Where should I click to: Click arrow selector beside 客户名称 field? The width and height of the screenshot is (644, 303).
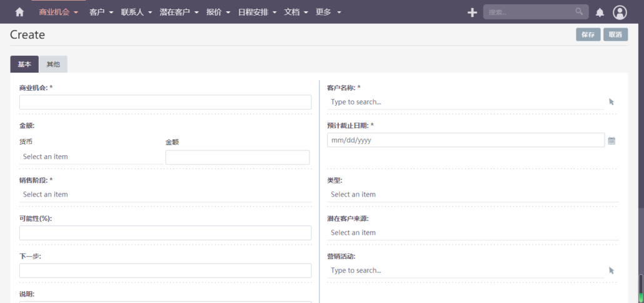(x=611, y=101)
